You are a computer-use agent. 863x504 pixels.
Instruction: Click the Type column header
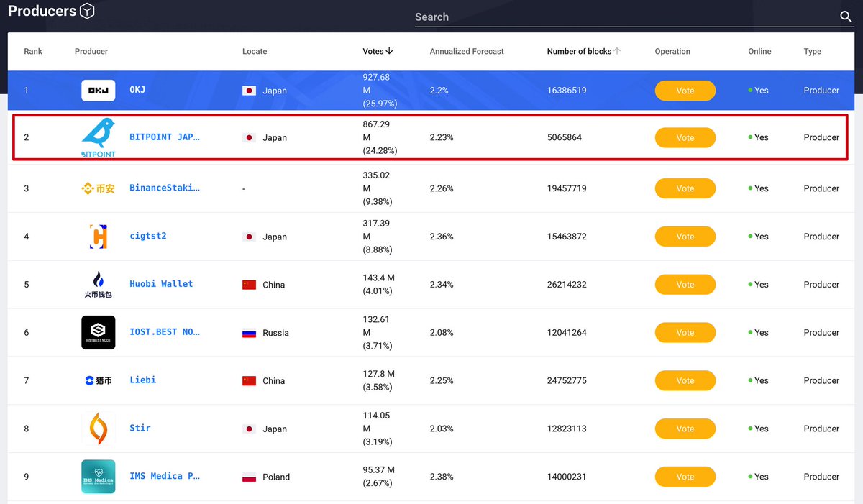(813, 52)
